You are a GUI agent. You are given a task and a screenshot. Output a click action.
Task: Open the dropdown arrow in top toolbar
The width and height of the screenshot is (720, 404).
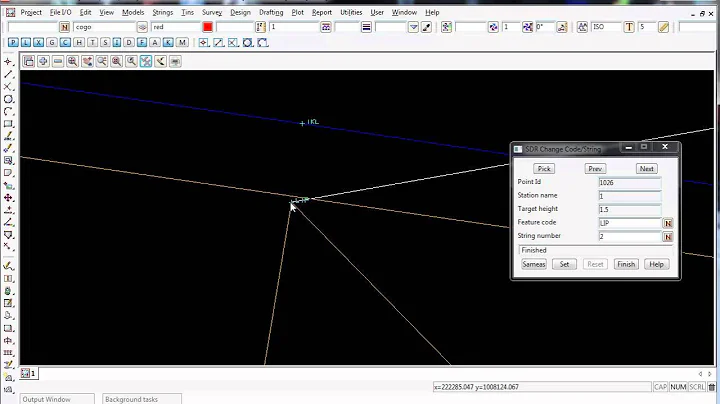pos(413,27)
